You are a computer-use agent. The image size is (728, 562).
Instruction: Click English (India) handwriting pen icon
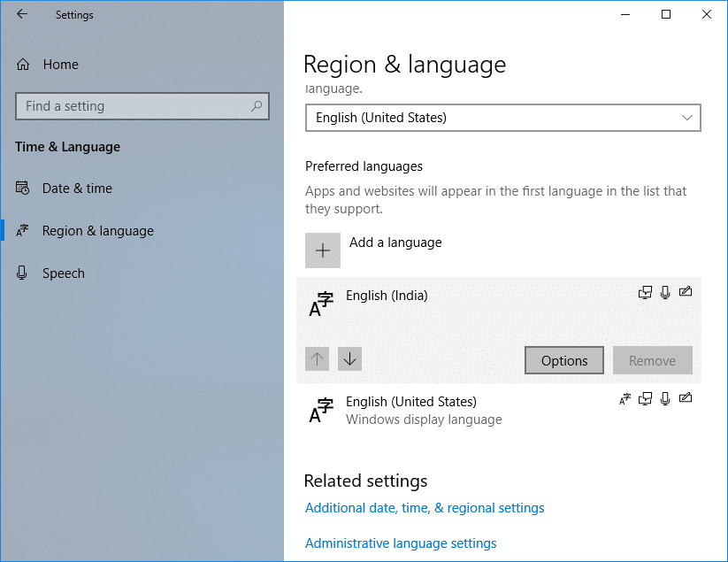(x=686, y=292)
